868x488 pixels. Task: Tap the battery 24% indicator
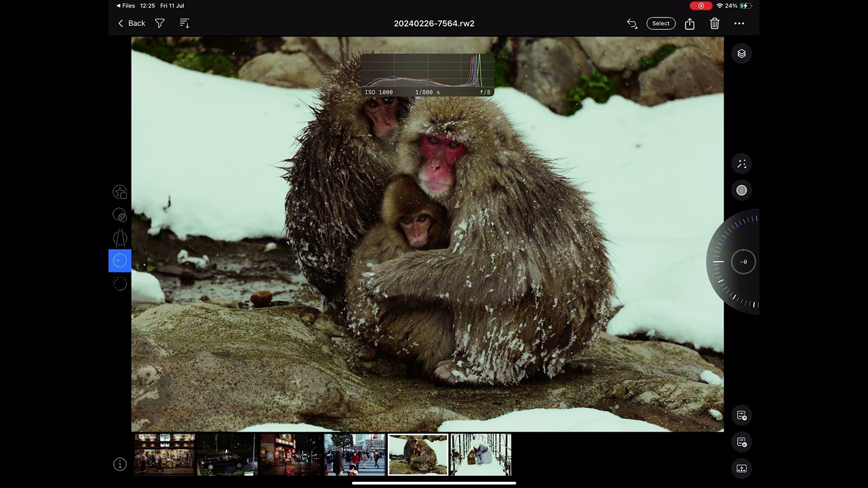coord(738,5)
